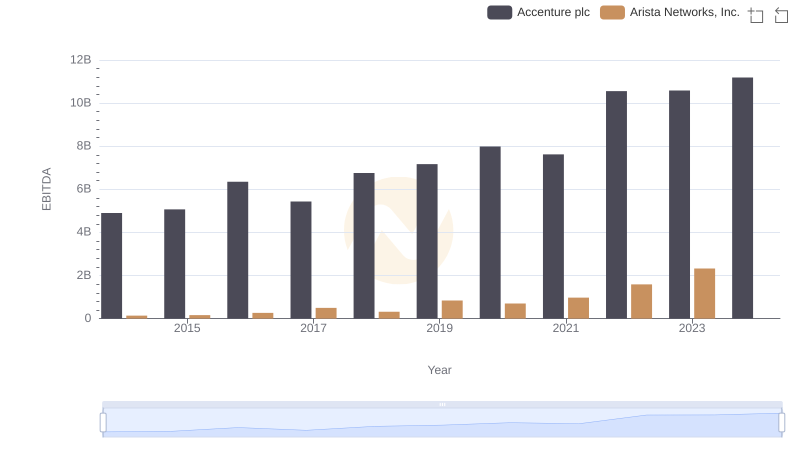
Task: Click the 6B y-axis label
Action: click(84, 189)
